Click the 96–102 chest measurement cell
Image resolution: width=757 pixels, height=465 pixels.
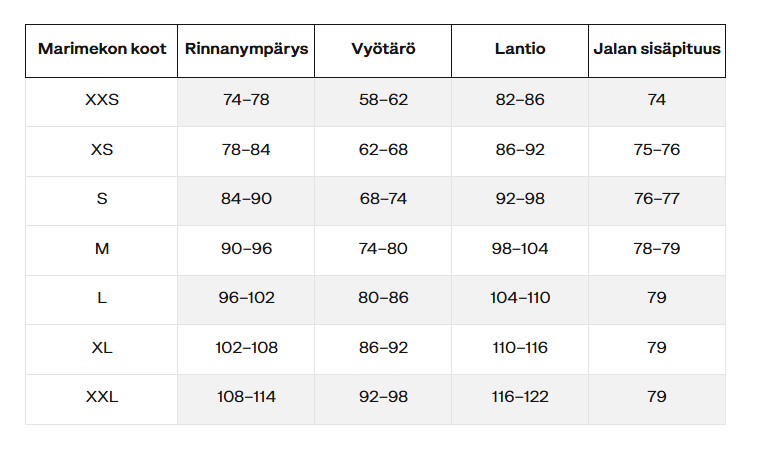[x=246, y=298]
